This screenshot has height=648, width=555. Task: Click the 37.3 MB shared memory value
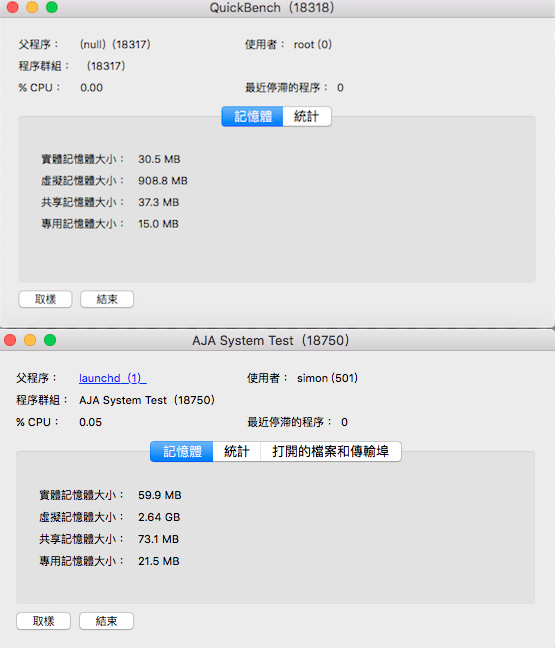point(159,202)
